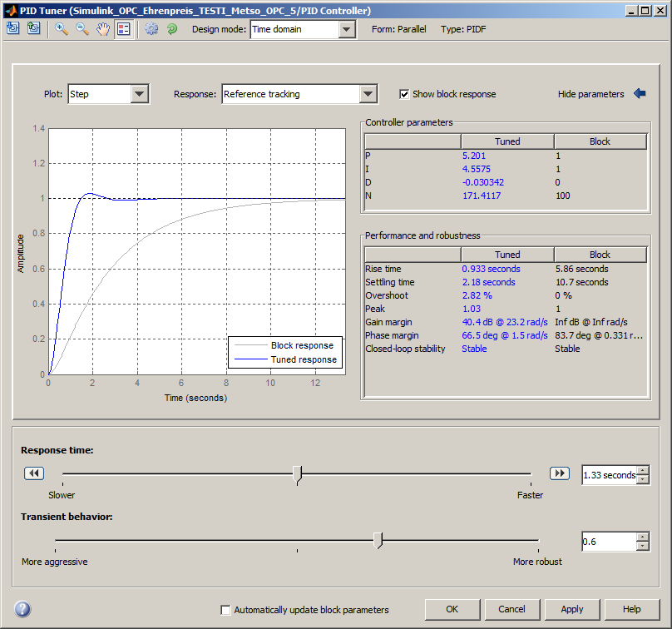Click the MATLAB logo in the title bar

12,10
